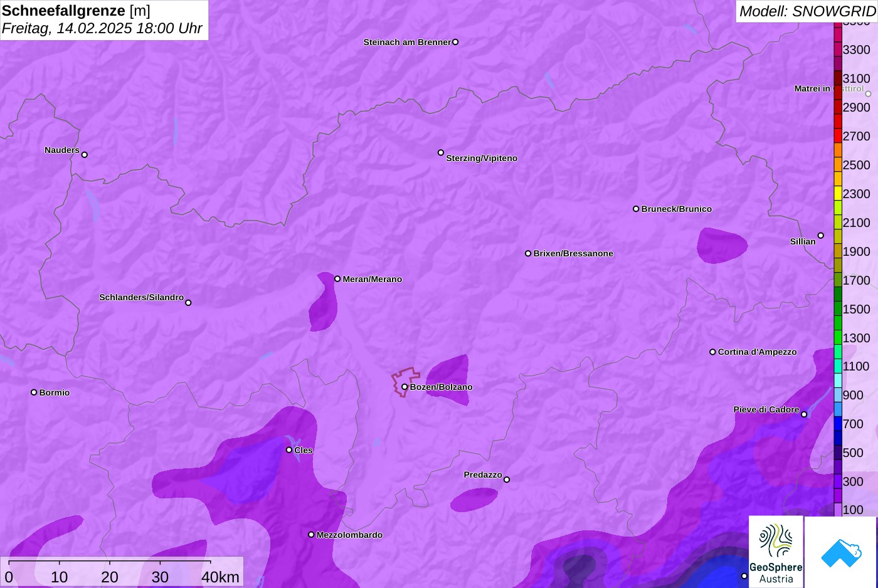Click the Cortina d'Ampezzo marker dot
This screenshot has height=588, width=878.
[x=712, y=352]
